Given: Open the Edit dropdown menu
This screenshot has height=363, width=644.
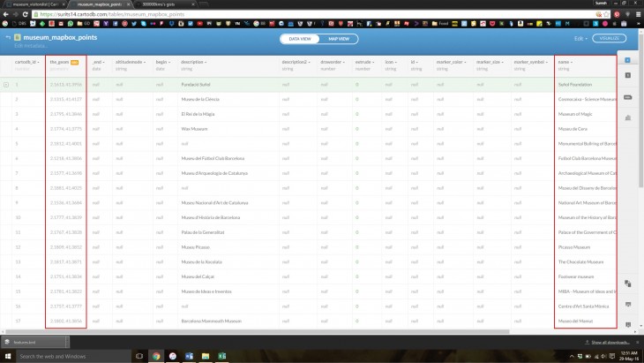Looking at the screenshot, I should 580,39.
